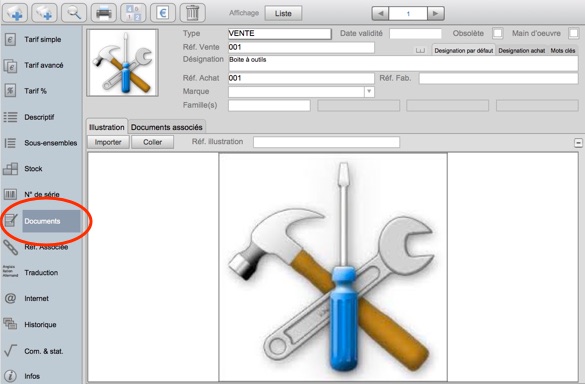Viewport: 585px width, 384px height.
Task: Click the Réf. illustration input field
Action: (326, 142)
